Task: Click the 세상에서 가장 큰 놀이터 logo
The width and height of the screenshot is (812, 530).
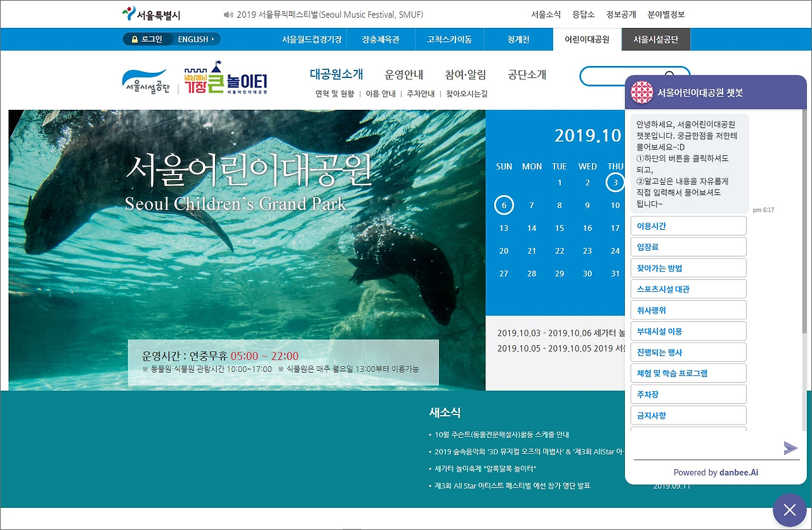Action: tap(226, 78)
